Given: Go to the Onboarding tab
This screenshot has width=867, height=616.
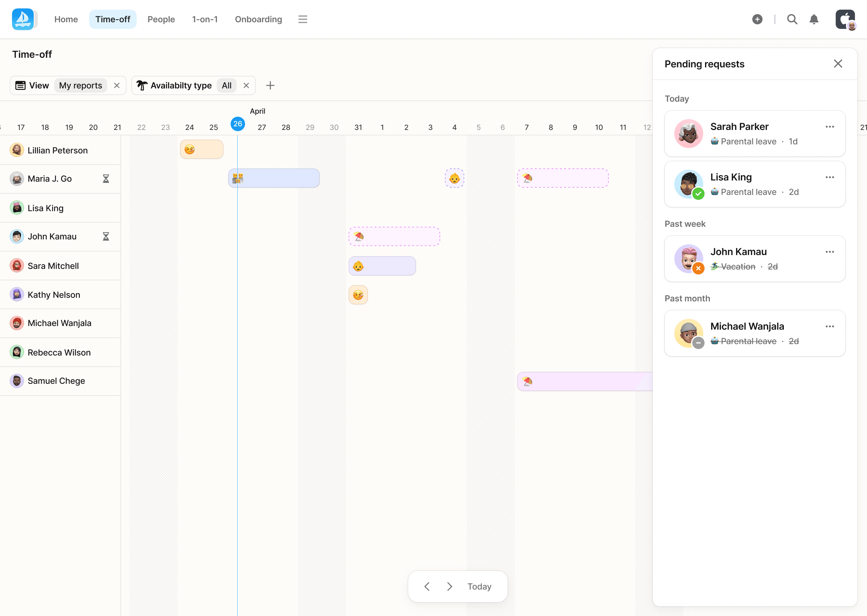Looking at the screenshot, I should click(258, 19).
